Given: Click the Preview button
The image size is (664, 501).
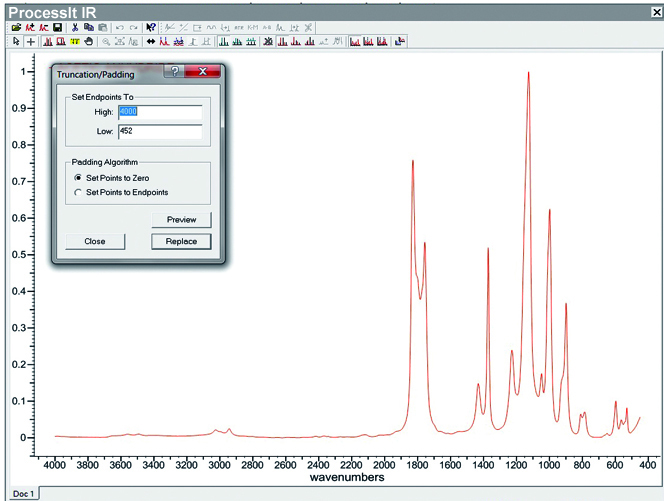Looking at the screenshot, I should pos(181,220).
